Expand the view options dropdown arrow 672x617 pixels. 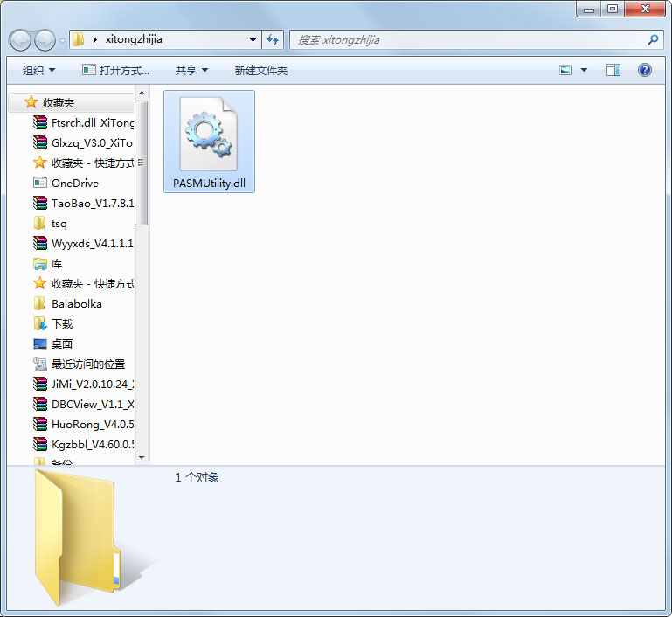point(584,70)
